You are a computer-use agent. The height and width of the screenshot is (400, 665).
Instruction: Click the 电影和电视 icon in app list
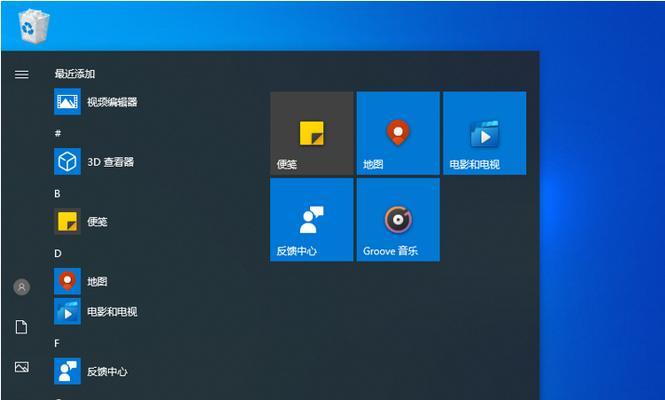click(67, 311)
